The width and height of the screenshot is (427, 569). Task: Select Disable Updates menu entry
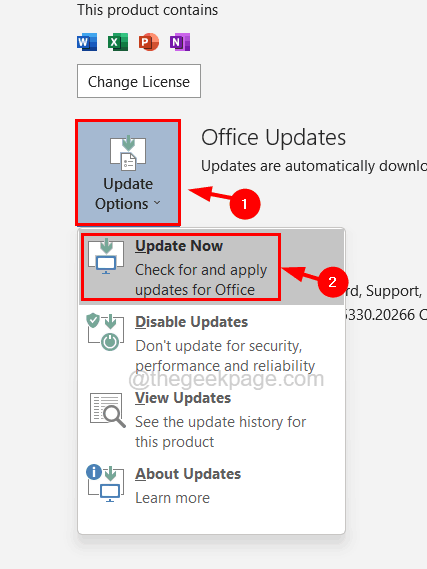pos(212,343)
